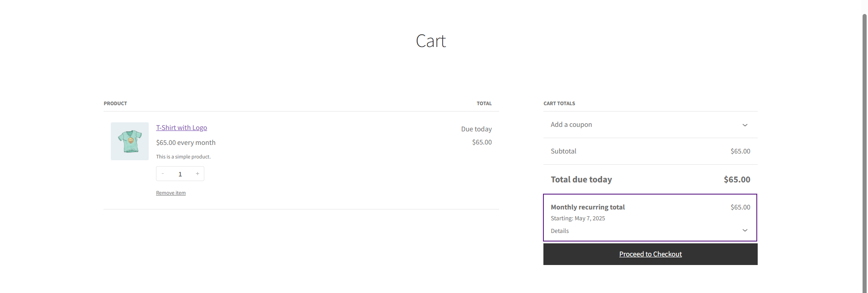The width and height of the screenshot is (868, 293).
Task: Click the CART TOTALS heading
Action: click(x=559, y=103)
